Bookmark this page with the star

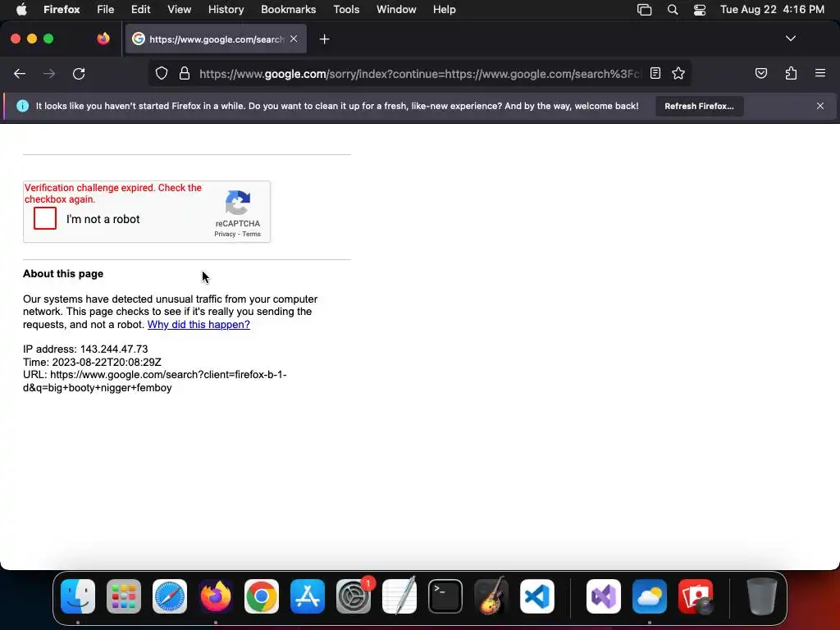click(x=678, y=73)
